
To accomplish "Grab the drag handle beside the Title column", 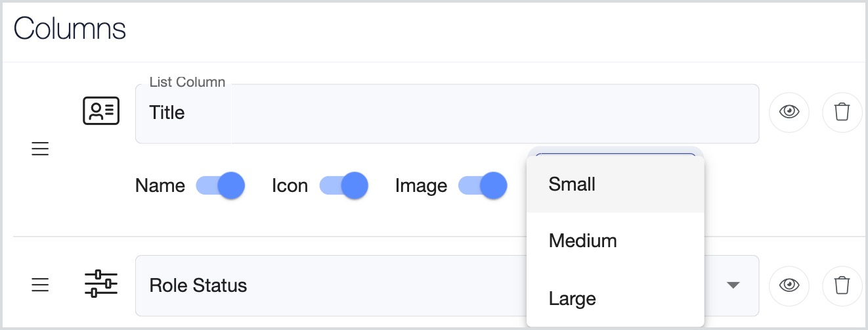I will (x=40, y=149).
